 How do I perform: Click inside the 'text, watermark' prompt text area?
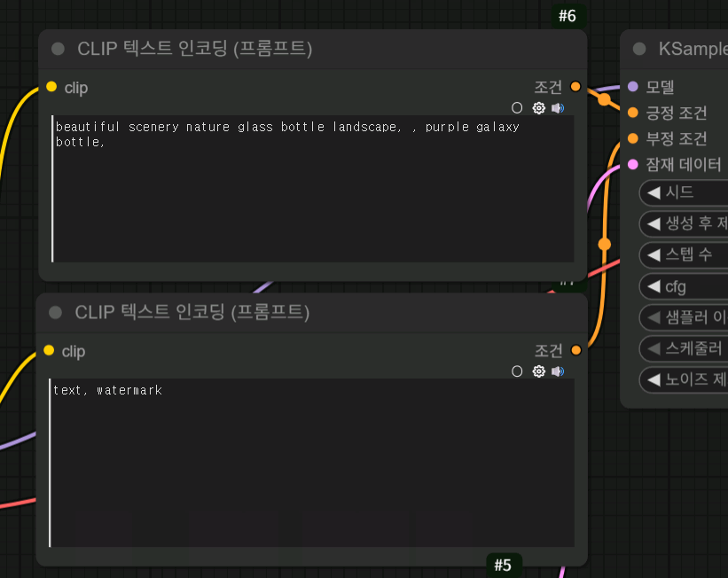[x=310, y=461]
